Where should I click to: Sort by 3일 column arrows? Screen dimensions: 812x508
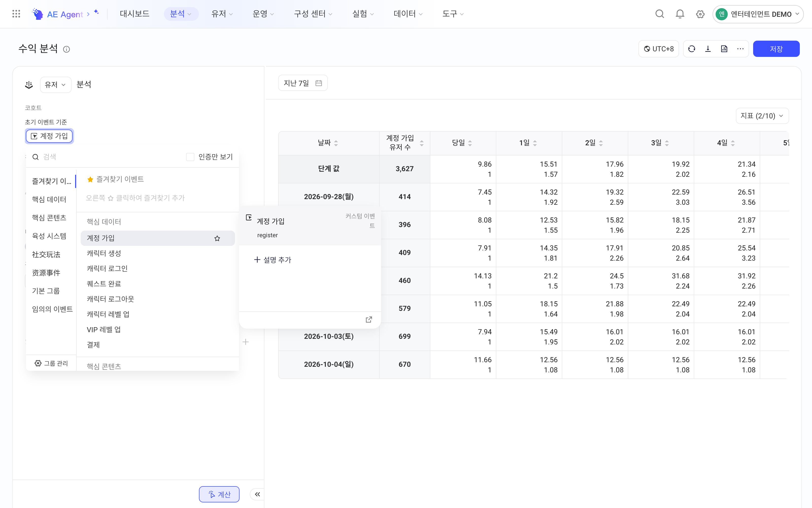667,143
